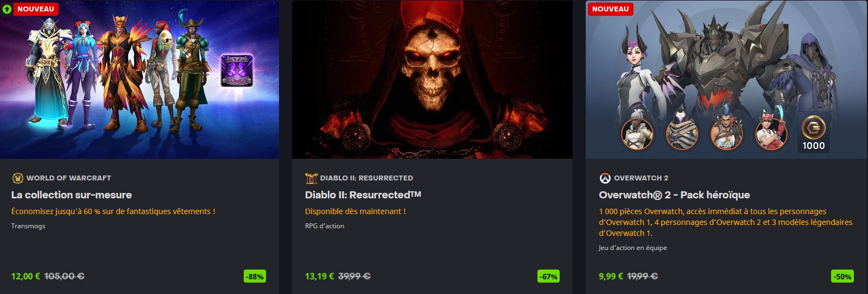The height and width of the screenshot is (294, 868).
Task: Click the white-haired hero portrait icon
Action: click(637, 133)
